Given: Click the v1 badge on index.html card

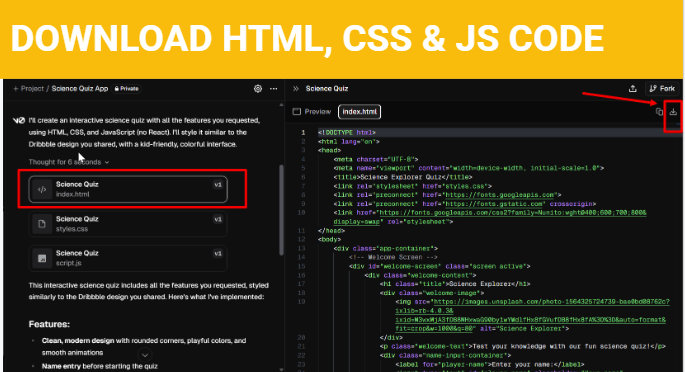Looking at the screenshot, I should coord(218,185).
